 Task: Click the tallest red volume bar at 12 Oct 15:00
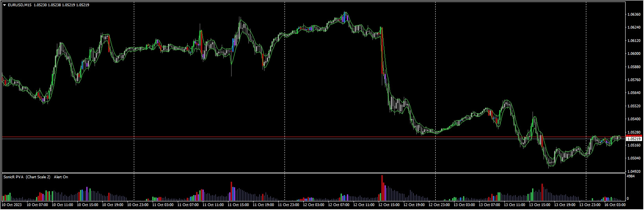click(382, 187)
